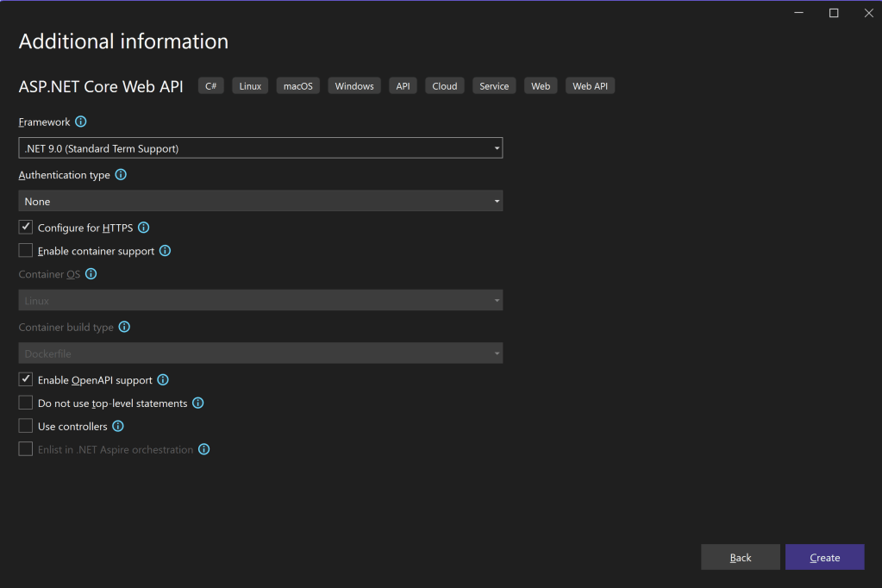Click the Web API tag
Viewport: 882px width, 588px height.
[590, 86]
